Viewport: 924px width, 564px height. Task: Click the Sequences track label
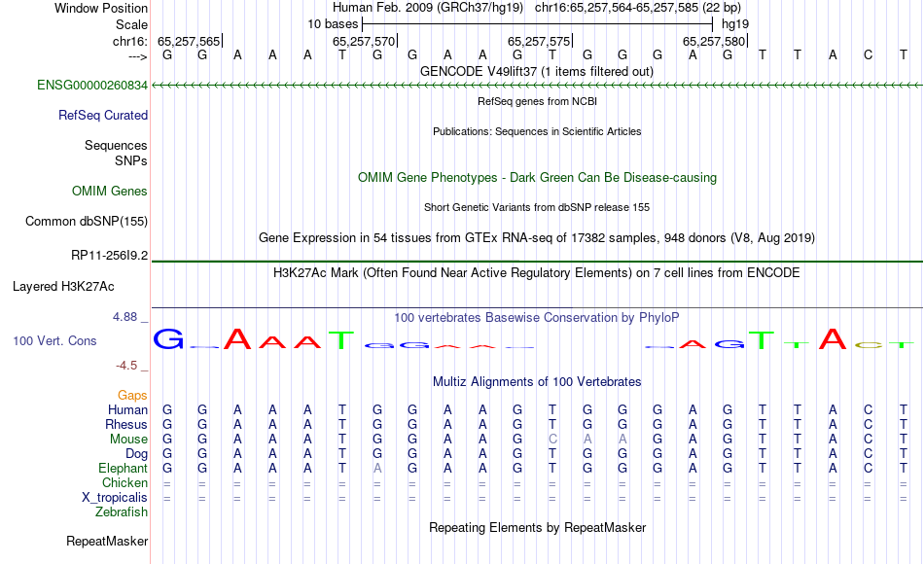(x=116, y=145)
